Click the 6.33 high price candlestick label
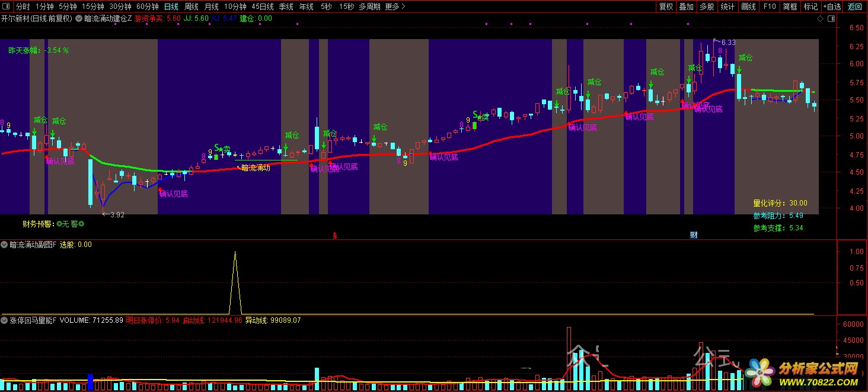Viewport: 868px width, 392px height. (x=727, y=42)
